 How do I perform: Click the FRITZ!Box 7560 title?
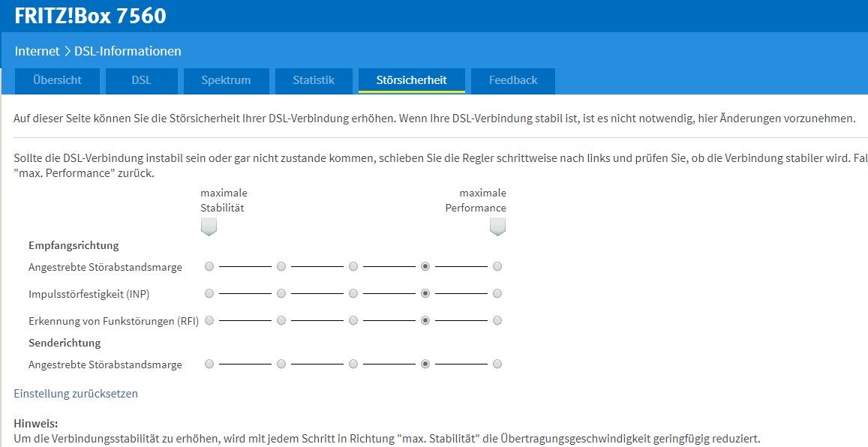click(x=90, y=16)
